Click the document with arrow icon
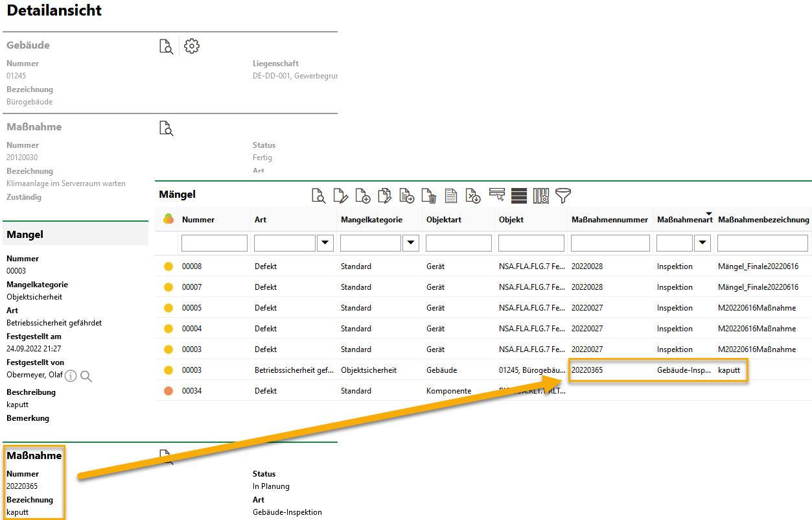Viewport: 812px width, 520px height. click(406, 195)
